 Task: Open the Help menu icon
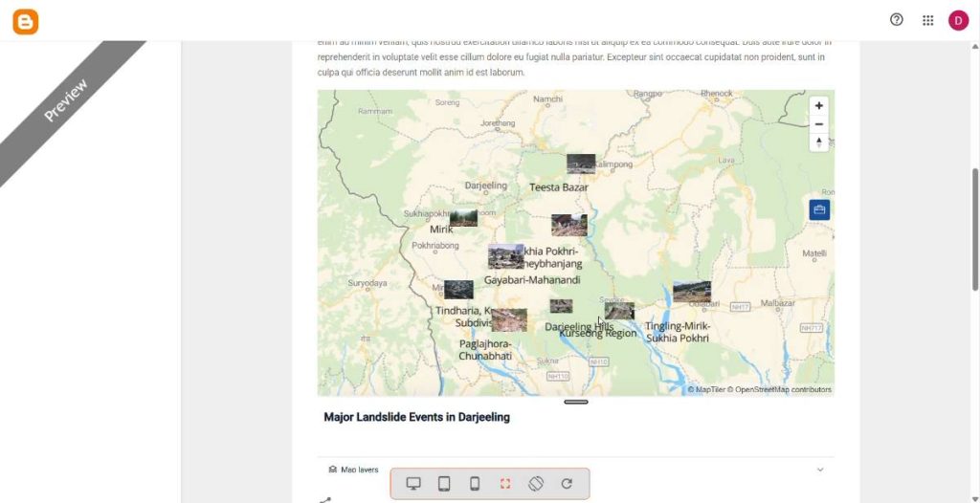(x=896, y=20)
